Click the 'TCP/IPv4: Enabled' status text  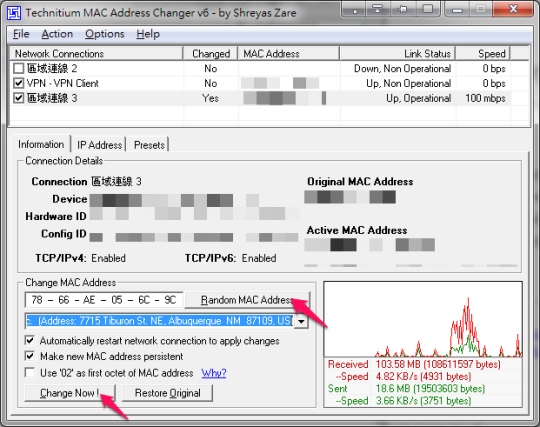pyautogui.click(x=80, y=258)
